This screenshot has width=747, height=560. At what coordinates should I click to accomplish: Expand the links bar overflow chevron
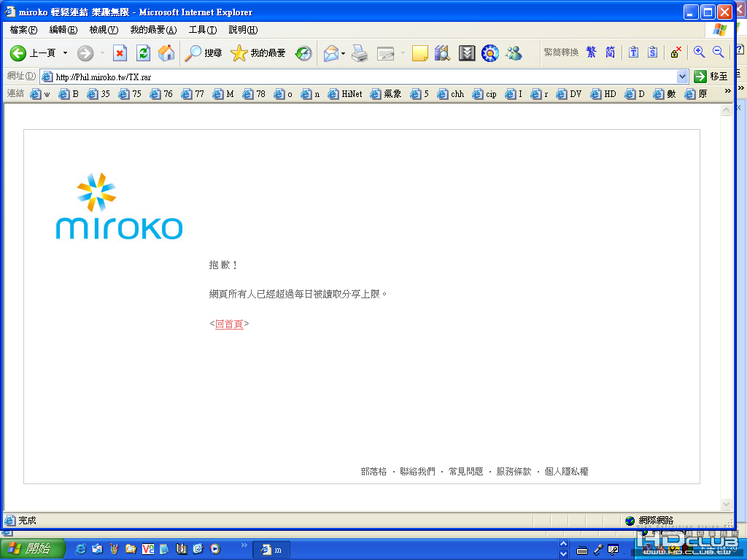[x=727, y=90]
